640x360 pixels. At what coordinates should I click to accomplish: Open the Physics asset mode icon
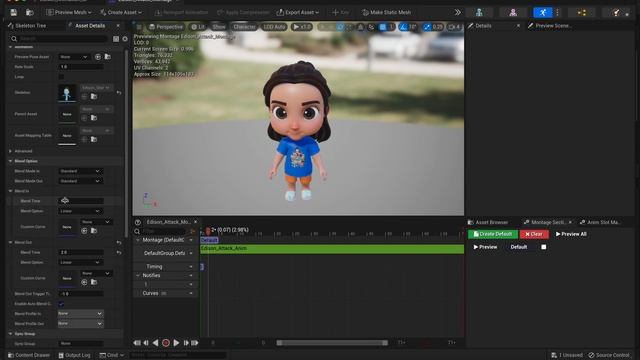tap(616, 12)
